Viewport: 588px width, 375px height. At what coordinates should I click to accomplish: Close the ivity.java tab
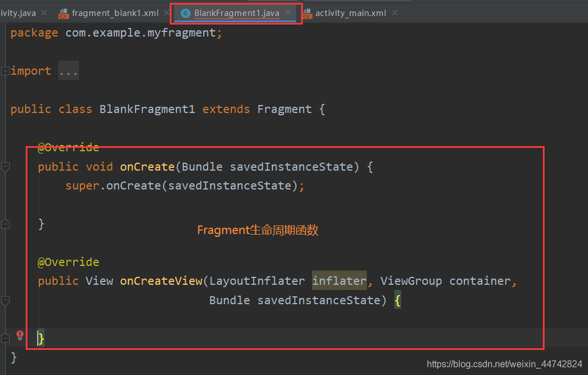coord(44,13)
